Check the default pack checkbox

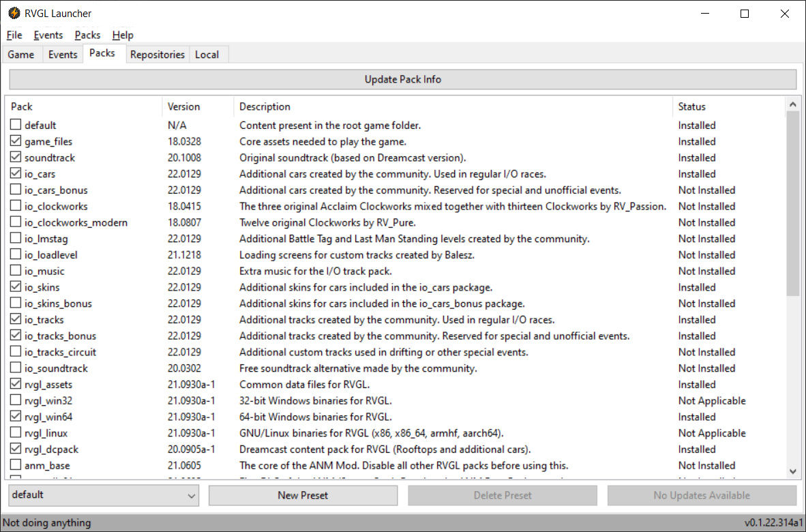tap(16, 124)
